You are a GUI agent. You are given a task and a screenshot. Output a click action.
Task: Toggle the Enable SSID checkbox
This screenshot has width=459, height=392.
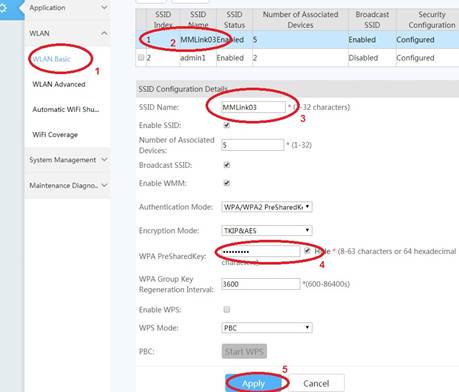click(x=227, y=125)
